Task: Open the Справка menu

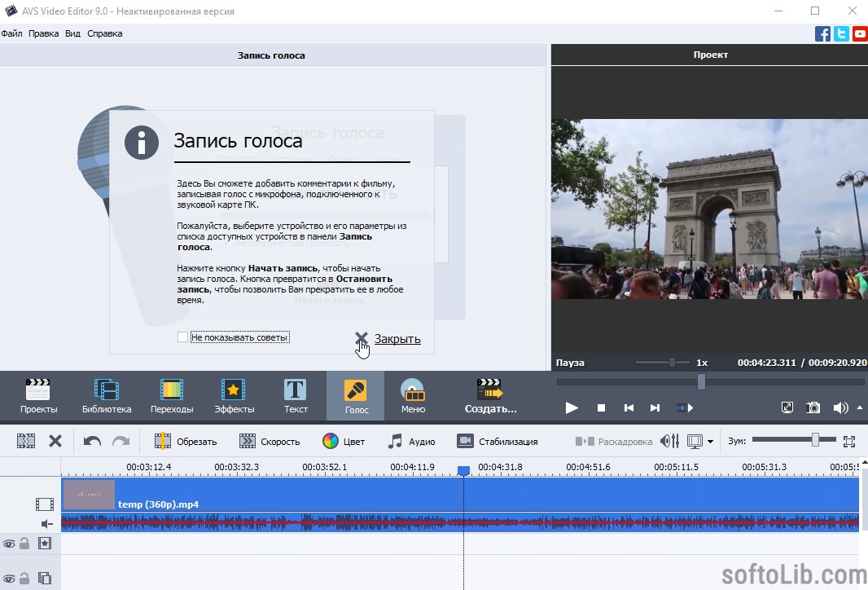Action: click(104, 33)
